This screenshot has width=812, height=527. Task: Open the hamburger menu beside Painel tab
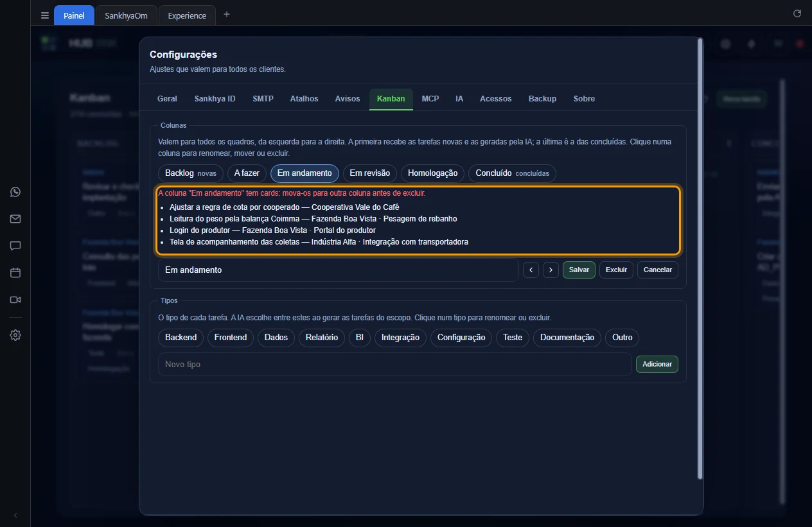pyautogui.click(x=44, y=15)
